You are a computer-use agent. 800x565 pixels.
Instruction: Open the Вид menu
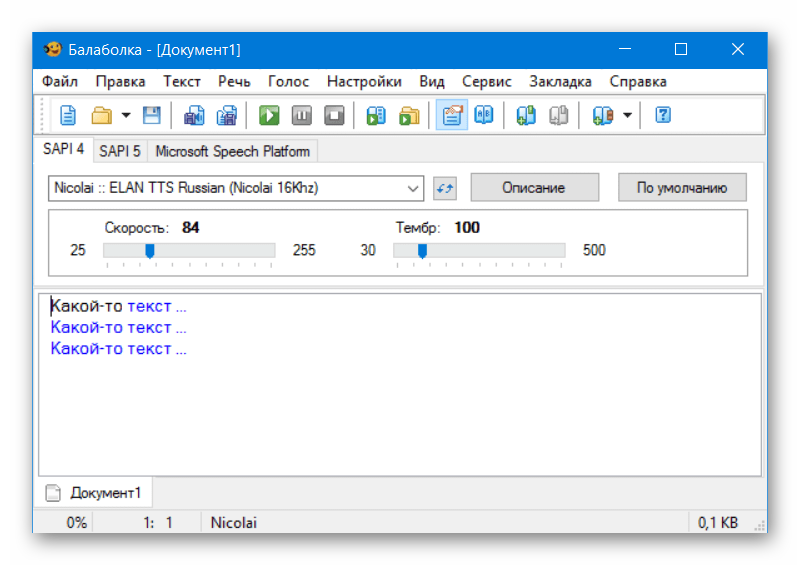tap(432, 82)
